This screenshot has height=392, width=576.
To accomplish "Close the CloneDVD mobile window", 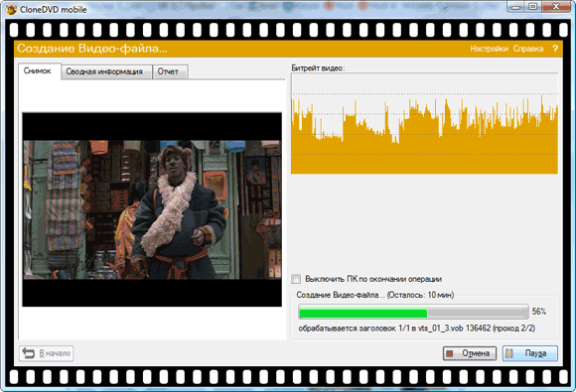I will click(556, 7).
